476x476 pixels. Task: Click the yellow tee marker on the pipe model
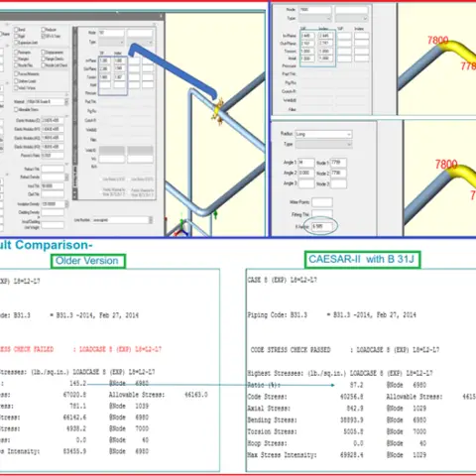click(218, 111)
